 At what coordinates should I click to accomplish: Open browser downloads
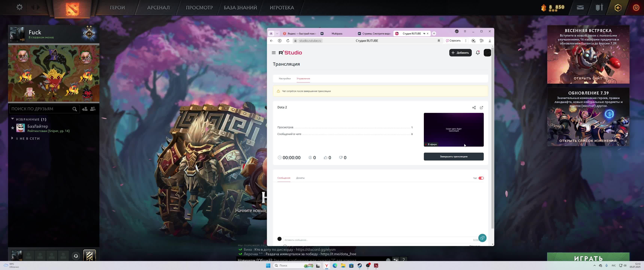[x=490, y=40]
